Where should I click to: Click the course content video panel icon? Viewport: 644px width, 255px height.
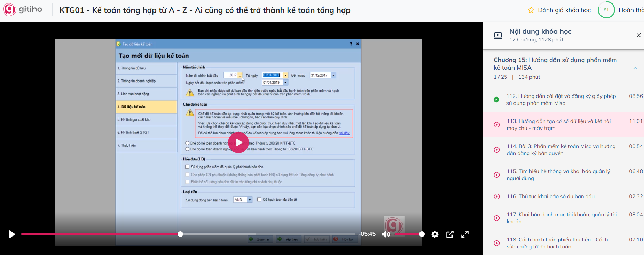pyautogui.click(x=498, y=35)
